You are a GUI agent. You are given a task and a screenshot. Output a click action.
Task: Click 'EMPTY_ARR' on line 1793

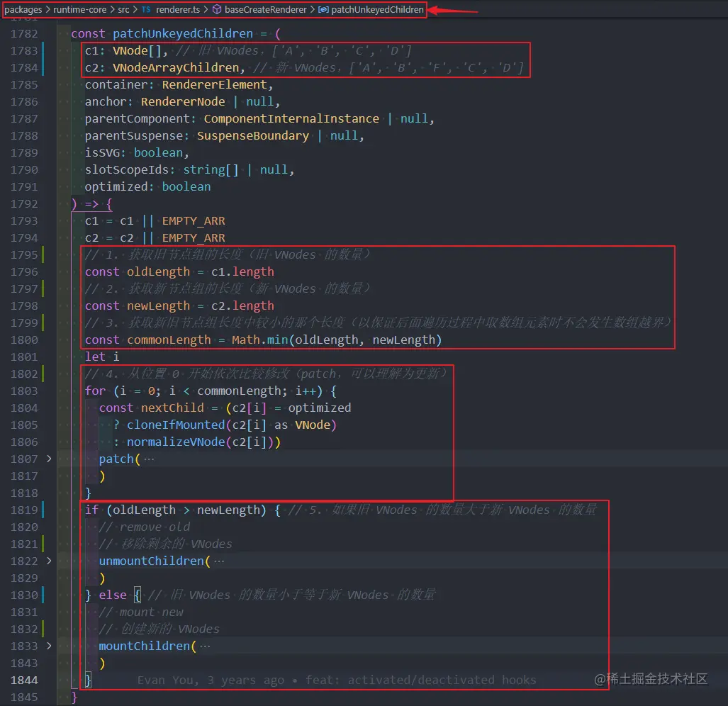(194, 221)
